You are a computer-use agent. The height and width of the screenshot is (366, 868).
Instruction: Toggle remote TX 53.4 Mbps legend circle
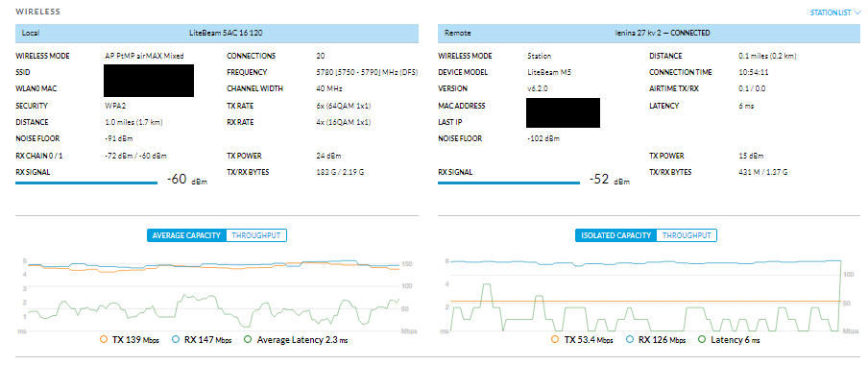click(555, 339)
